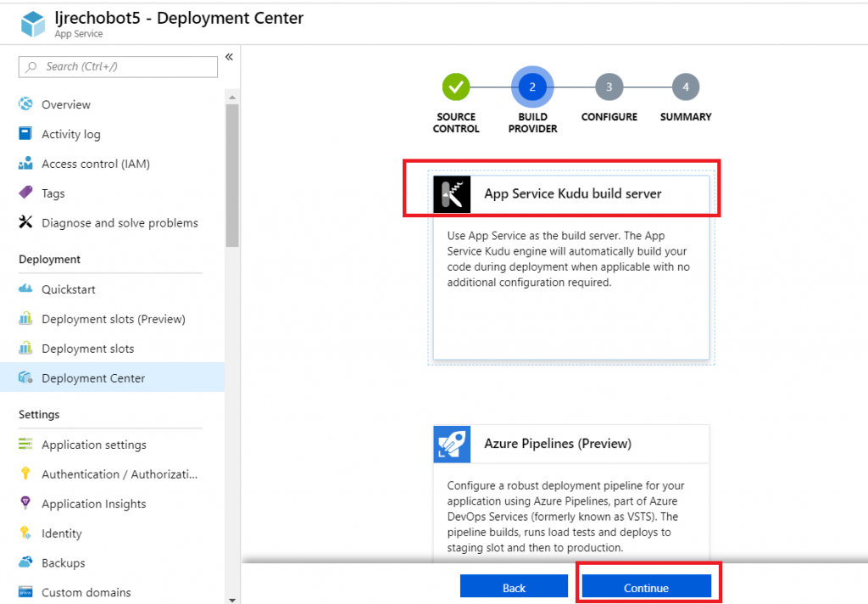Click step 3 Configure circle
The image size is (868, 604).
[609, 87]
